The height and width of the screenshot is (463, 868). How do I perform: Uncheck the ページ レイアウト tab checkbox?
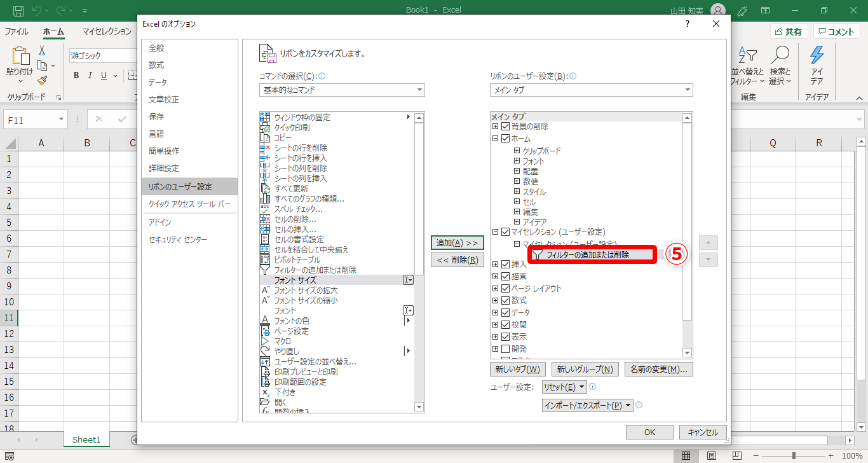click(x=506, y=288)
